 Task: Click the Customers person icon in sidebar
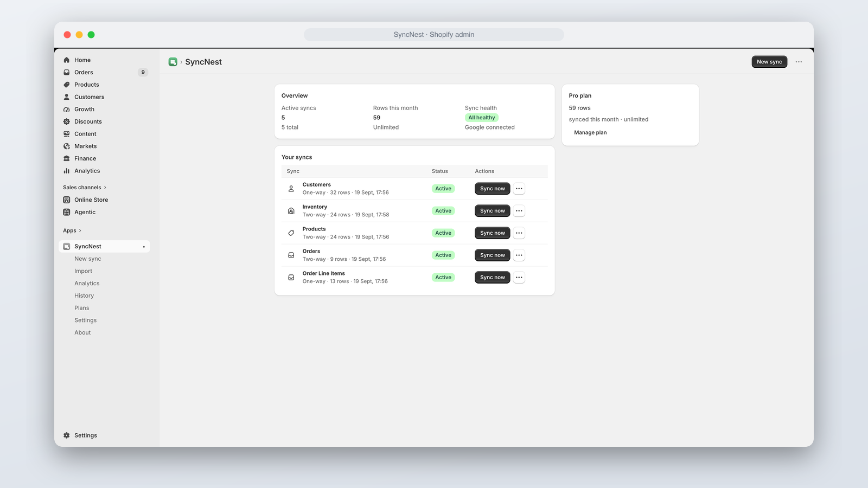click(67, 97)
